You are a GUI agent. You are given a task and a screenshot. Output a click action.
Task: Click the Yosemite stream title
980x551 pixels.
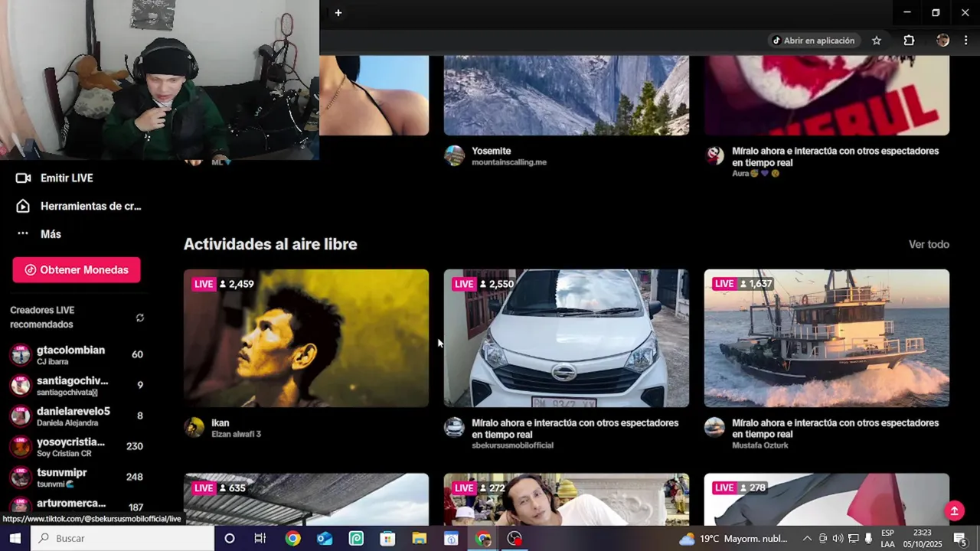point(491,151)
